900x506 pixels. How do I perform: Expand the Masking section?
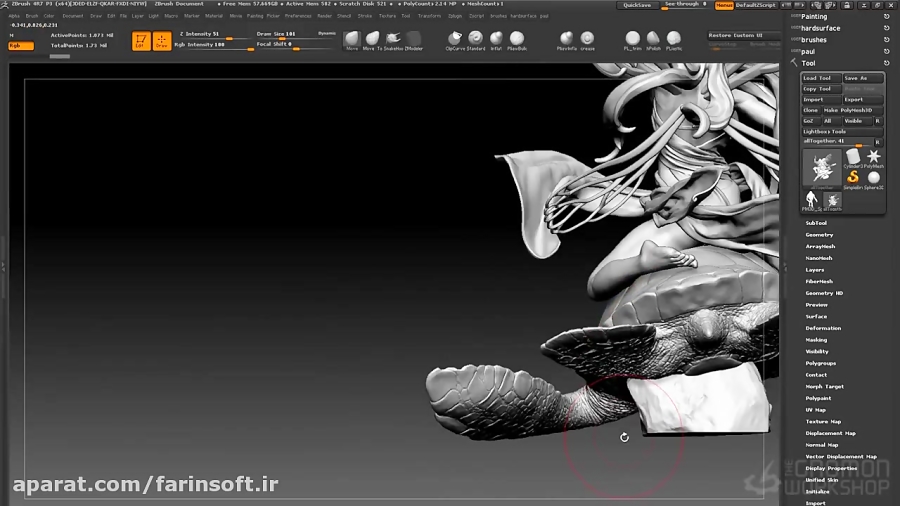(x=816, y=340)
